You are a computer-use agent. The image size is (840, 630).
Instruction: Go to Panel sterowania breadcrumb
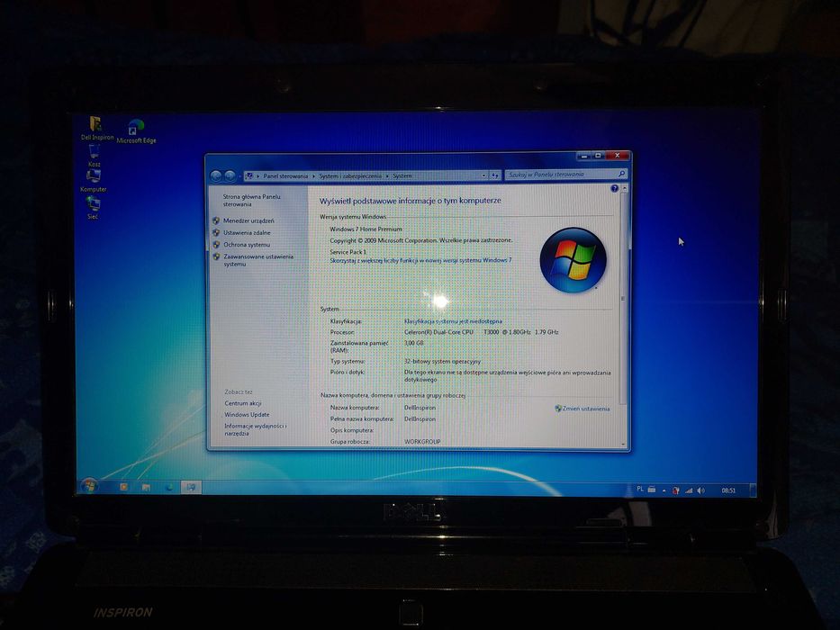285,175
